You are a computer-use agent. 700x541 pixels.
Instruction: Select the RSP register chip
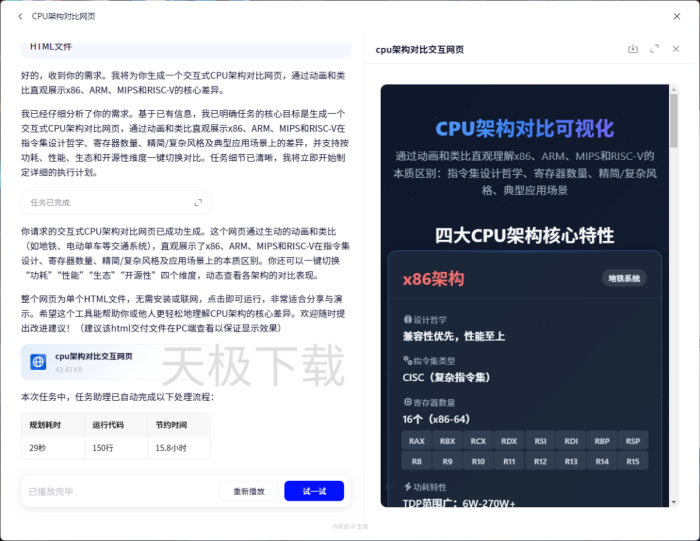633,441
